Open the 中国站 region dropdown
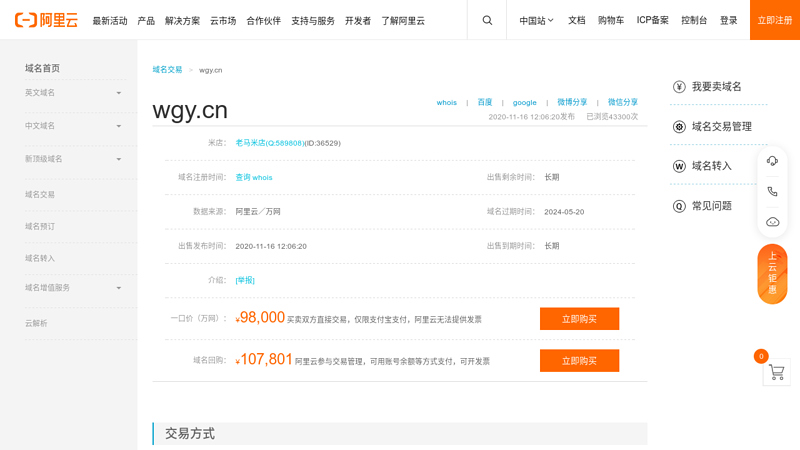 536,20
